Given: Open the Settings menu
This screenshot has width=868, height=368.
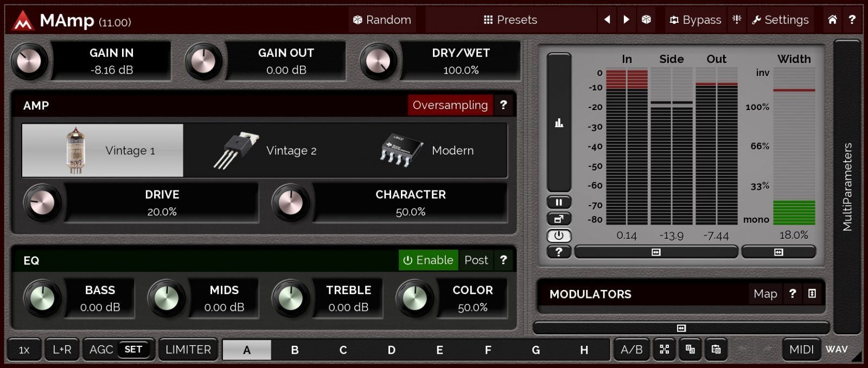Looking at the screenshot, I should [x=780, y=20].
